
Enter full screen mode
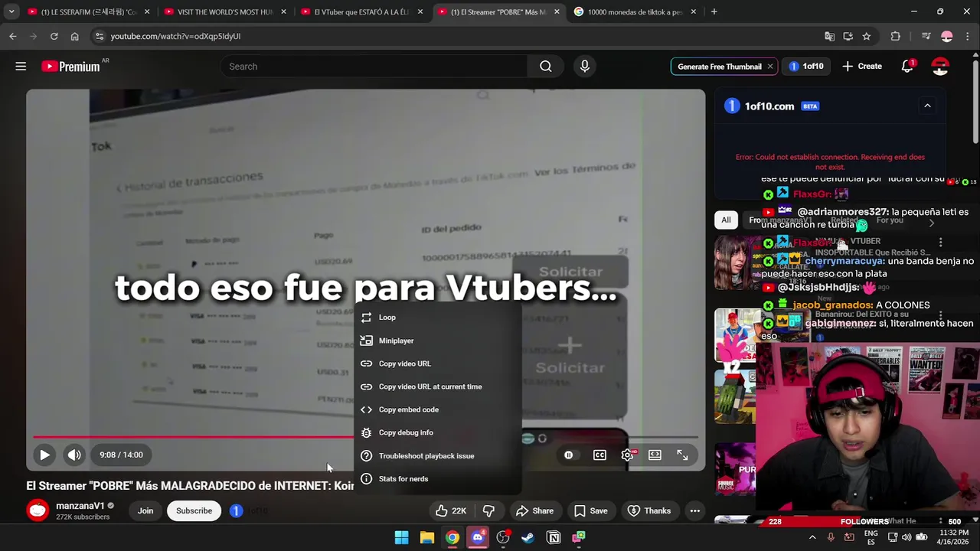coord(682,455)
